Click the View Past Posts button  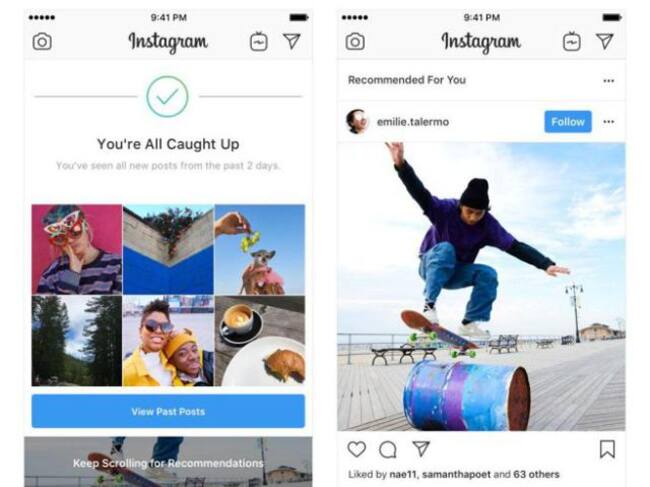point(168,411)
